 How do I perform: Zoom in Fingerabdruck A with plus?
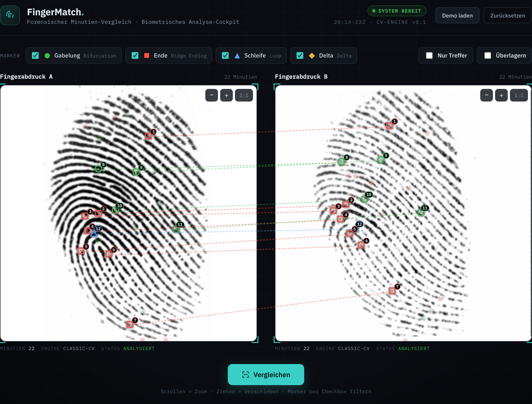point(226,95)
